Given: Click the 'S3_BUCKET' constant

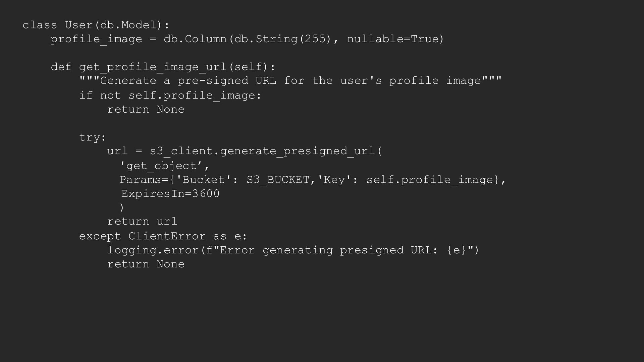Looking at the screenshot, I should 278,180.
